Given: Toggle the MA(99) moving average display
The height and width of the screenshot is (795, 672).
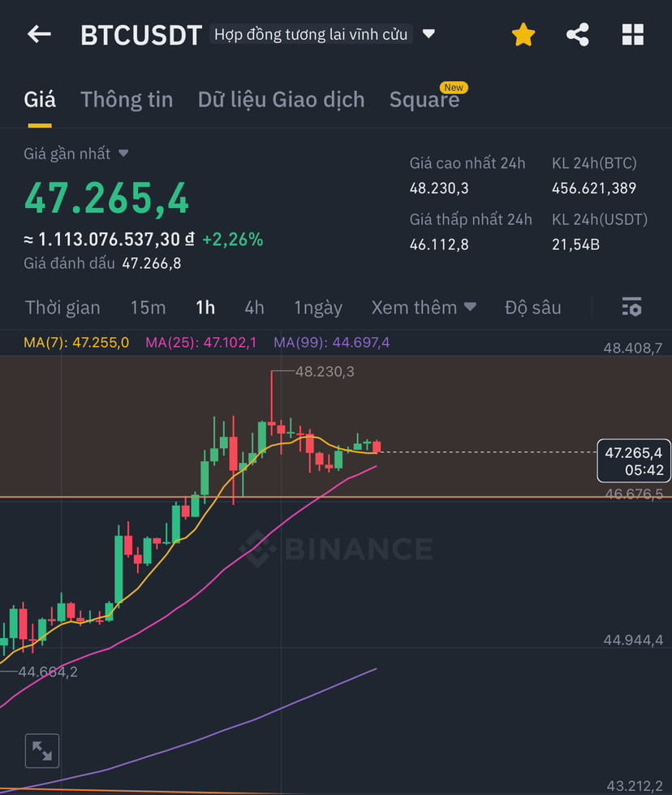Looking at the screenshot, I should [330, 342].
